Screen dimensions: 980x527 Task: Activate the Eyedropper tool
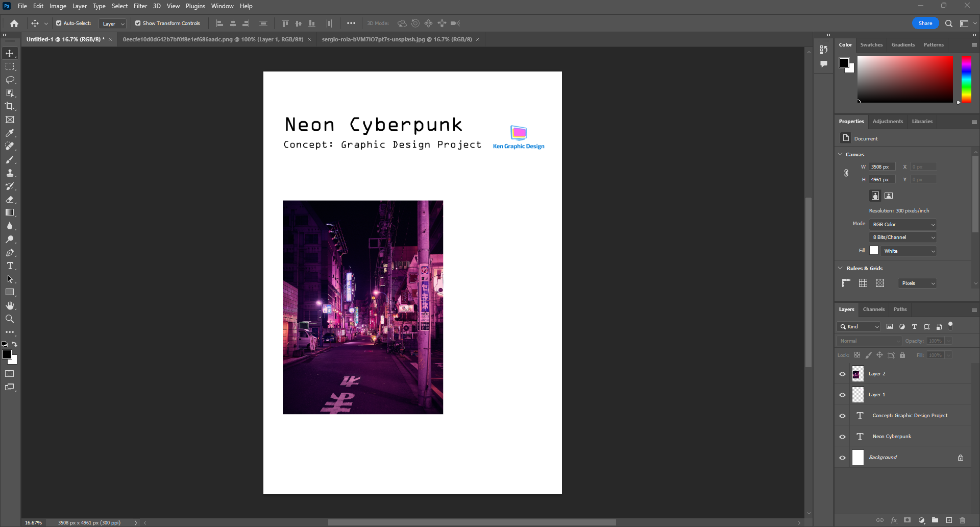coord(10,133)
